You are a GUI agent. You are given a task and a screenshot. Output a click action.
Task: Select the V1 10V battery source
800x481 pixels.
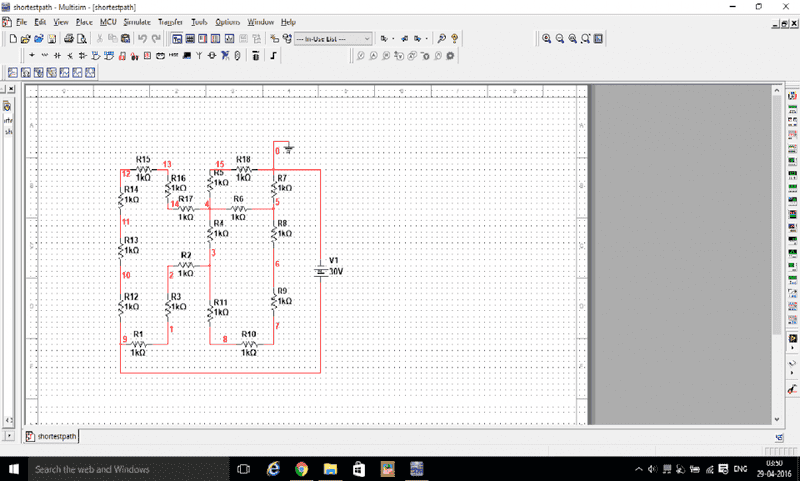[319, 270]
